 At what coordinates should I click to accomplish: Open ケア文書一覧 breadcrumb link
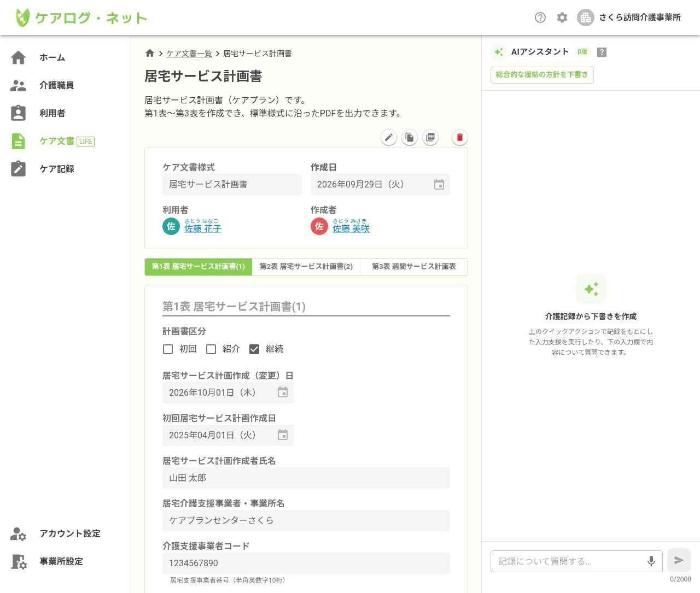[x=189, y=54]
